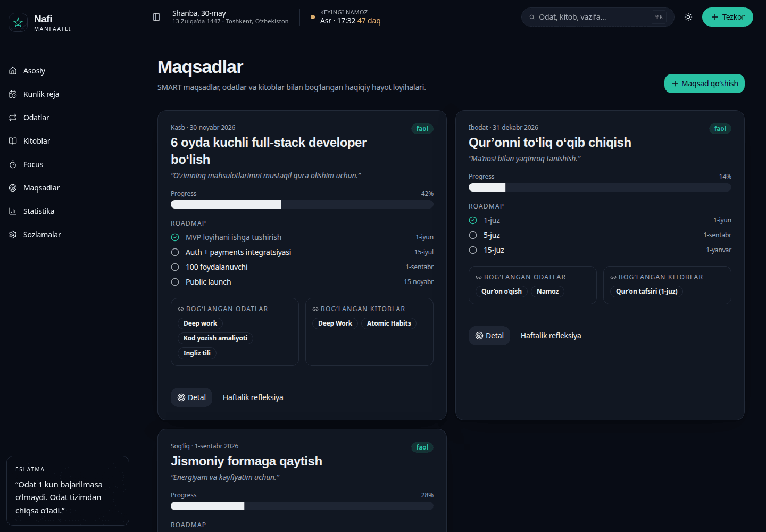Click the faol badge on Qur'on goal

tap(720, 129)
